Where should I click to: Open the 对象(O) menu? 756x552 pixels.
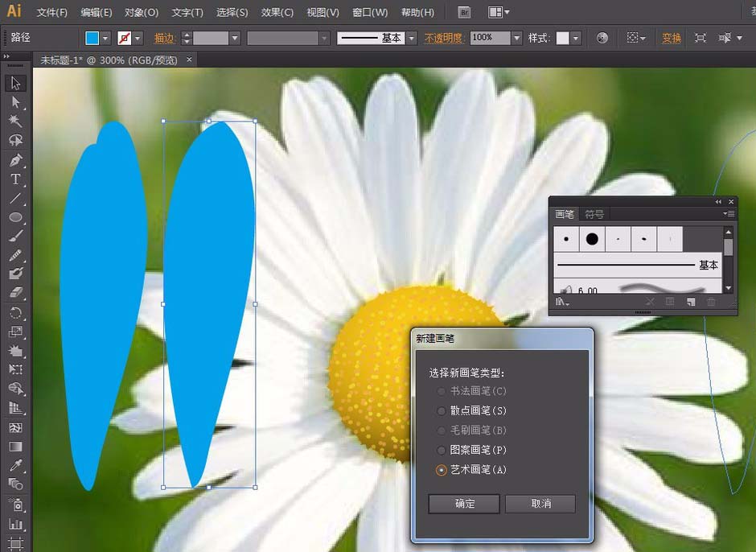[142, 13]
